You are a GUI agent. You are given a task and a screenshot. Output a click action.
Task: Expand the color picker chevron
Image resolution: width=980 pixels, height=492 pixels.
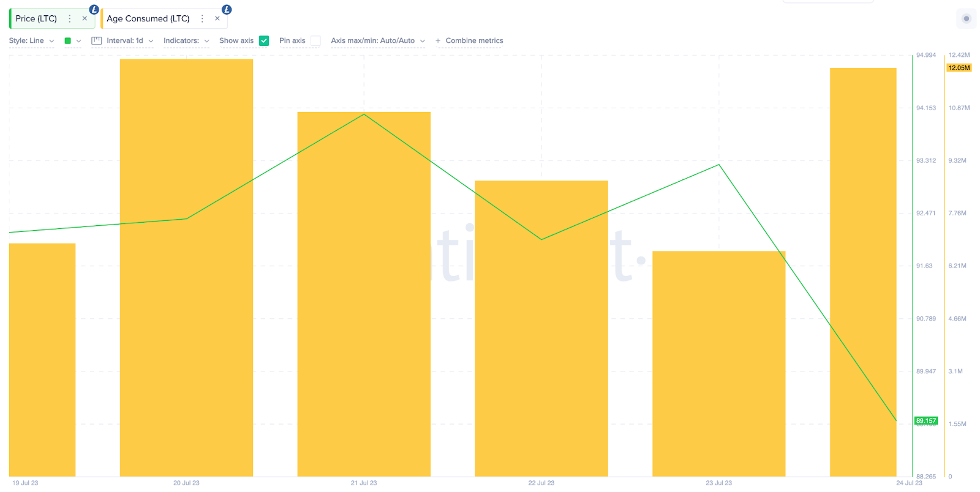click(x=78, y=41)
